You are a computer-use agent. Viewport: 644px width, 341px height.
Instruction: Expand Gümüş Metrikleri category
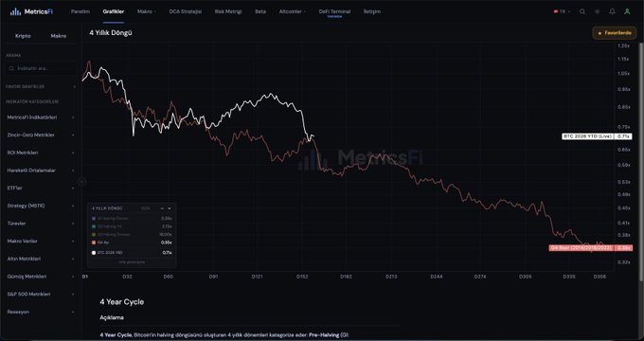click(x=40, y=277)
